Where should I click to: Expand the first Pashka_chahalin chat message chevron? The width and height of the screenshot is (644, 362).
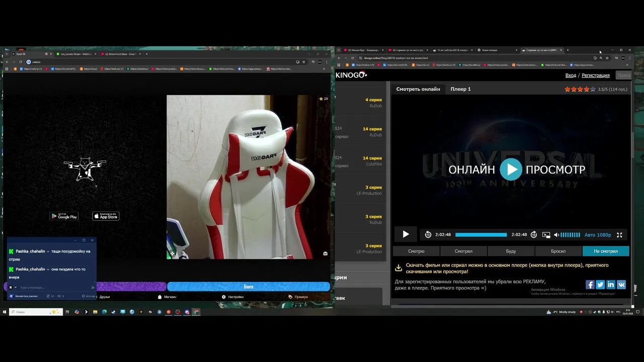tap(48, 251)
